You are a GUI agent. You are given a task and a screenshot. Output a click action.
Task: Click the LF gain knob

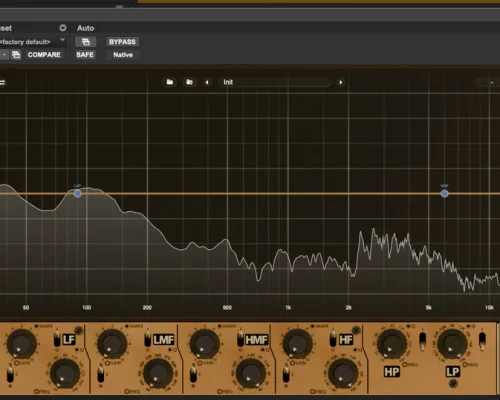(22, 343)
